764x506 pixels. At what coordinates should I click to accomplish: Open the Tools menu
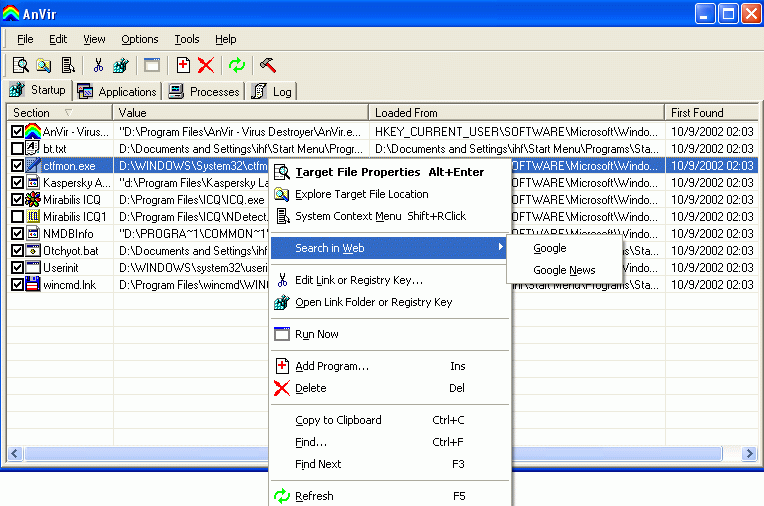[x=187, y=39]
